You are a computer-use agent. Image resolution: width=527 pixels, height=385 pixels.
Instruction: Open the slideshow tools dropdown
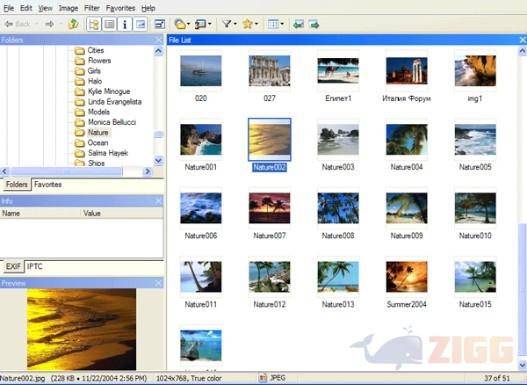[203, 24]
